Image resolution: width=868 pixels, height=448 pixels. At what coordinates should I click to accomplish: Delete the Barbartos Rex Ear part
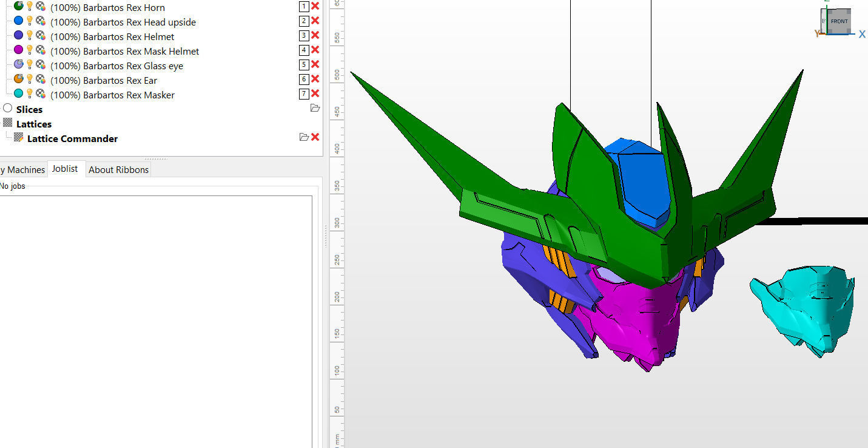[315, 79]
